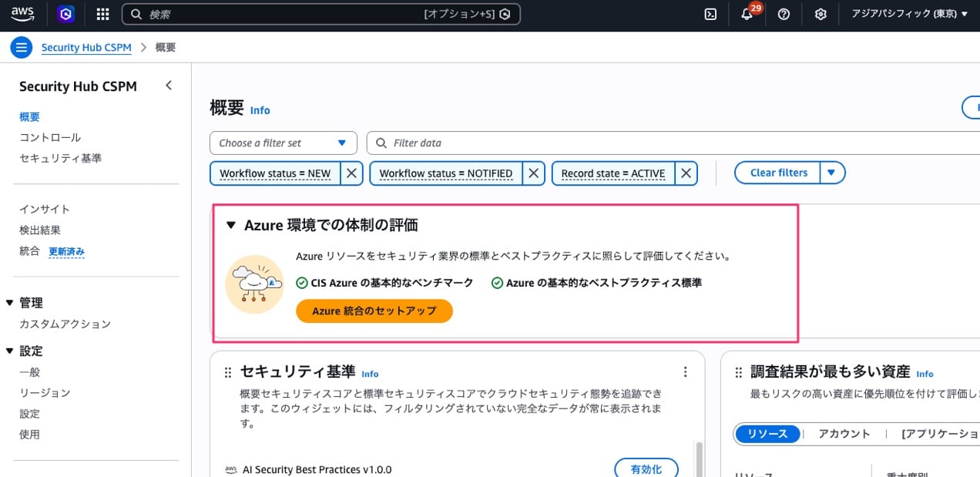Click the Workflow status = NEW filter label
Viewport: 980px width, 477px height.
(275, 173)
